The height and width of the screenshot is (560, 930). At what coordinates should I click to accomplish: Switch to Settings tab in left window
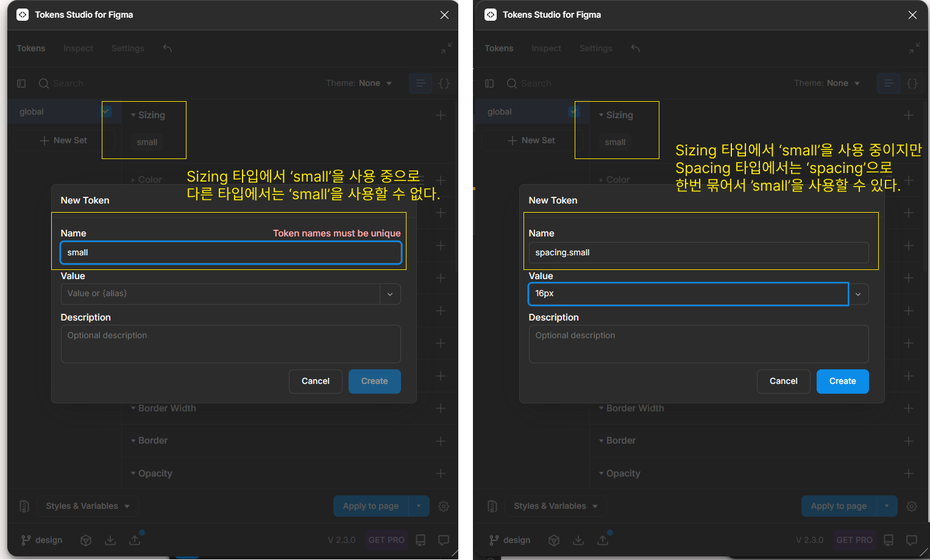coord(127,49)
